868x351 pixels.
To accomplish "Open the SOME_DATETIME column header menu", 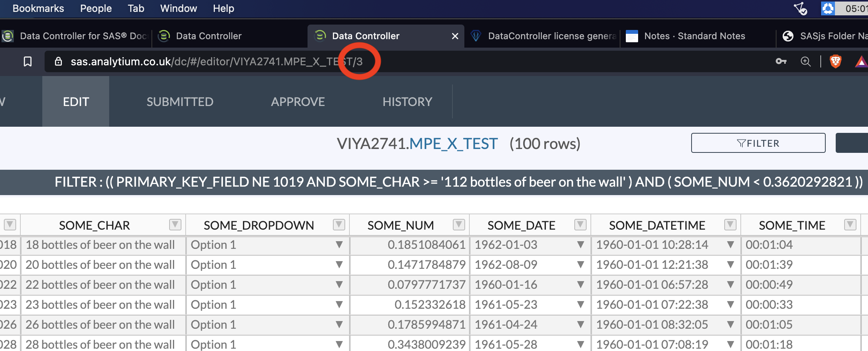I will point(730,225).
